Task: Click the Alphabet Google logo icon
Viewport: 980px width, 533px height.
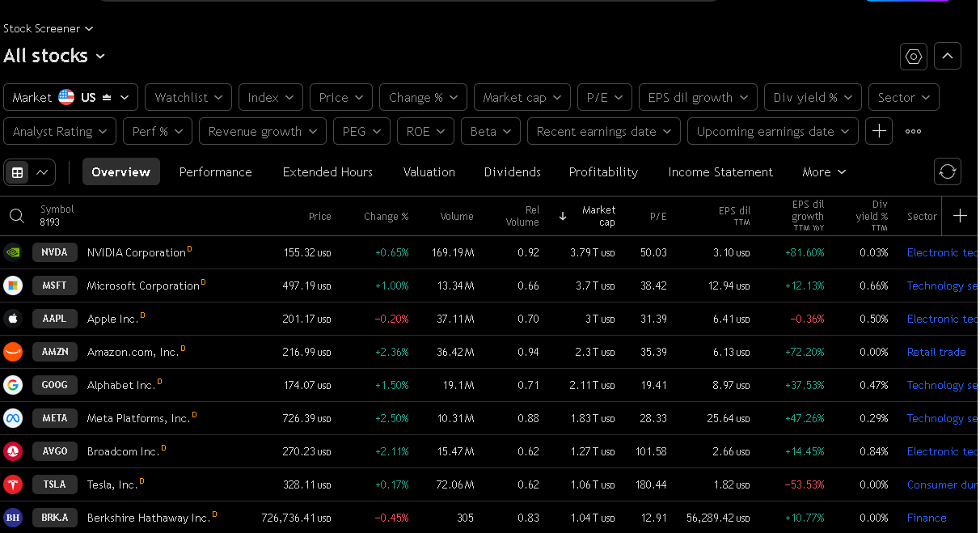Action: pyautogui.click(x=13, y=385)
